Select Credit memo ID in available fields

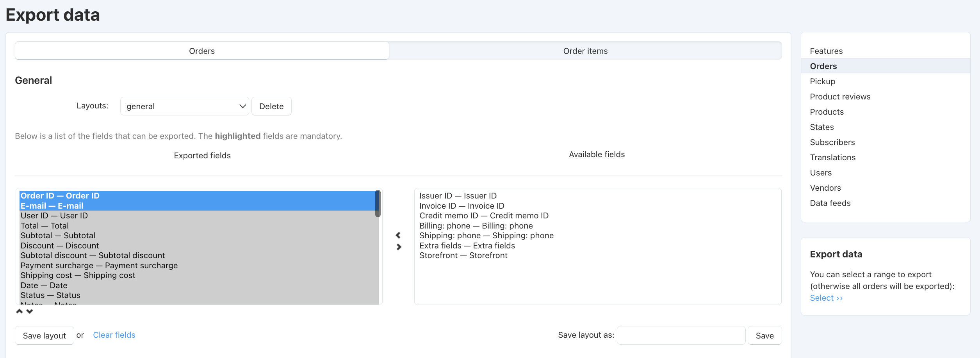(597, 216)
